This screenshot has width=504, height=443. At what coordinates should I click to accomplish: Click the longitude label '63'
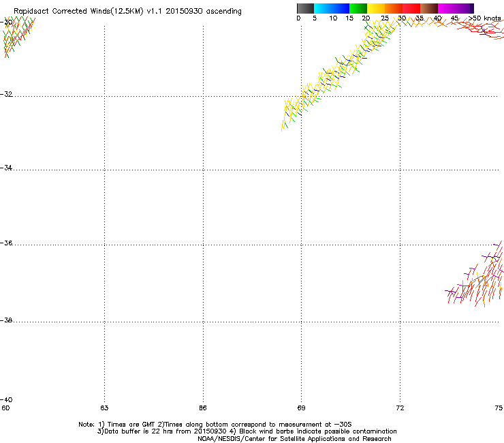click(x=104, y=408)
